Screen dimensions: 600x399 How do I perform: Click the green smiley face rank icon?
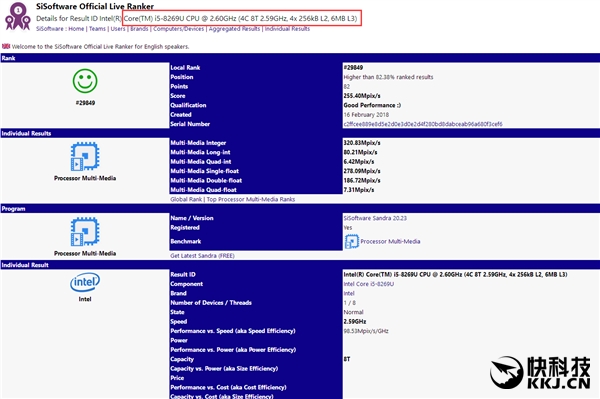85,81
